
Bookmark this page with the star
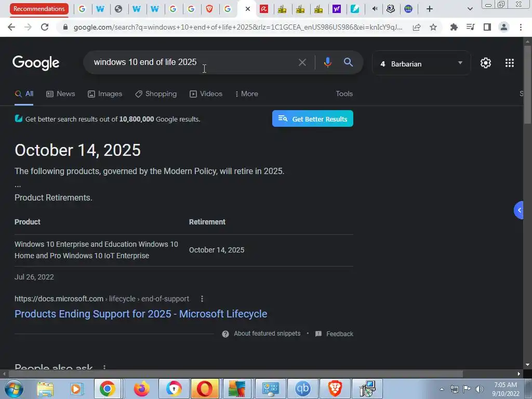pyautogui.click(x=433, y=27)
